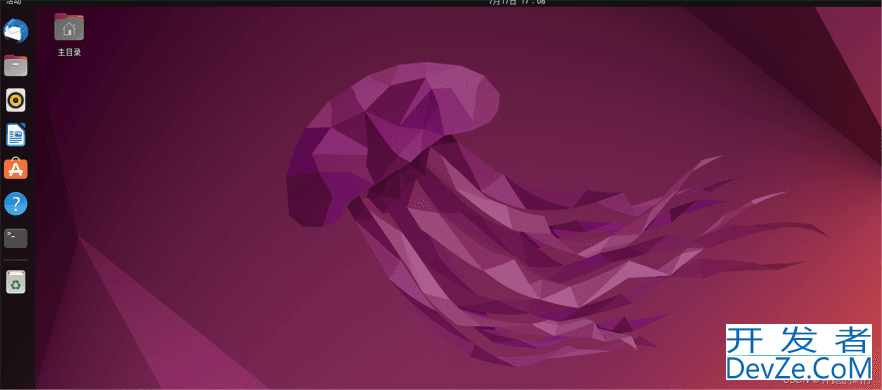Open the Help question mark icon

pyautogui.click(x=16, y=204)
